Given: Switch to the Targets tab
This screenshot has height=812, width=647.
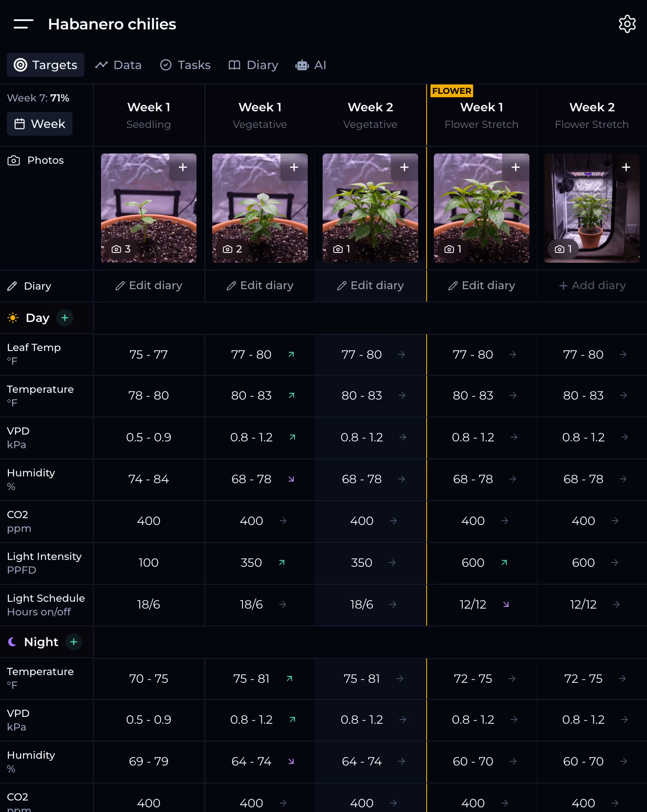Looking at the screenshot, I should pyautogui.click(x=46, y=65).
